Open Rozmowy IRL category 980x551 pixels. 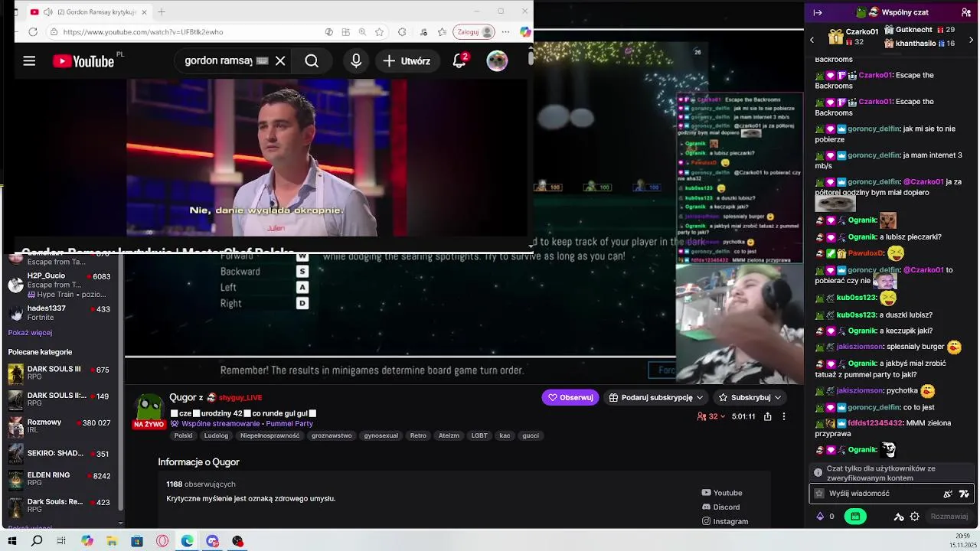click(x=60, y=426)
